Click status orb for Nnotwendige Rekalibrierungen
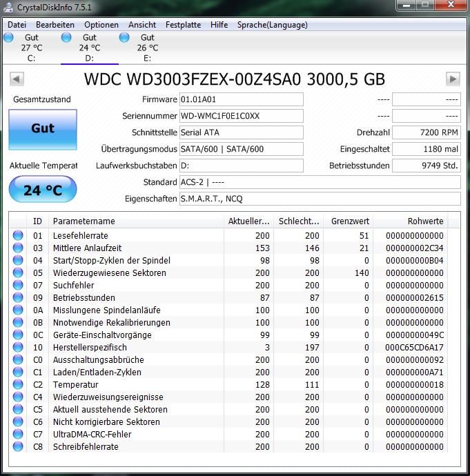Screen dimensions: 470x476 point(18,322)
